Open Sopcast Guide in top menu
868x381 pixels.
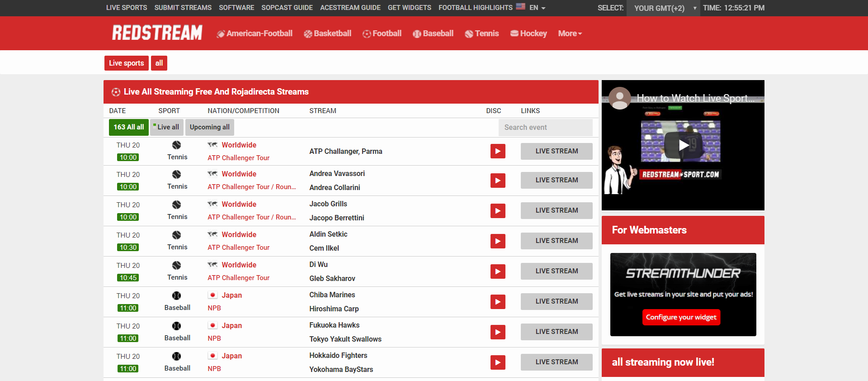pos(287,8)
